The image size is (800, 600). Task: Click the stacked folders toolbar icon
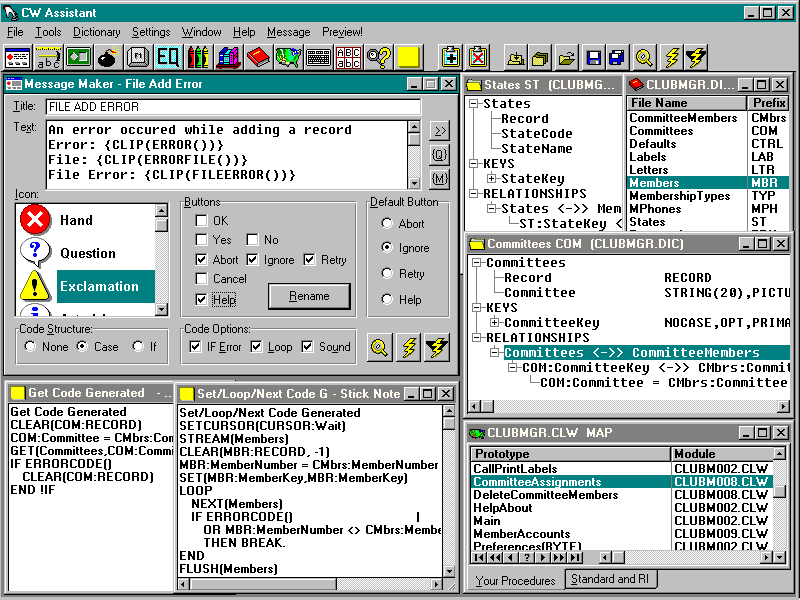point(540,58)
